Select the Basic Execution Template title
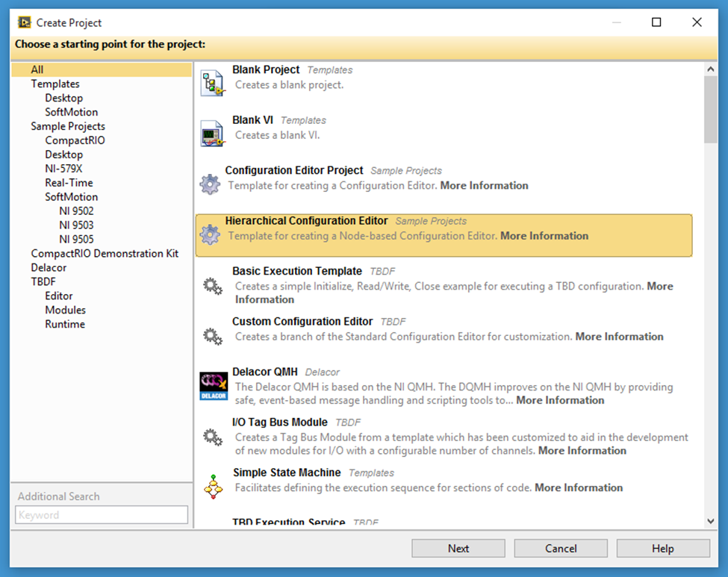This screenshot has height=577, width=728. 297,271
